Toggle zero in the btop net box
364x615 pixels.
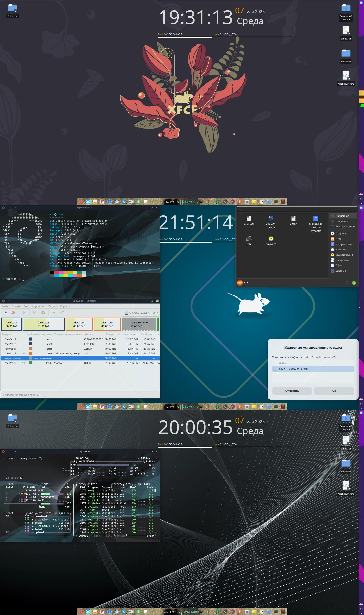coord(49,513)
